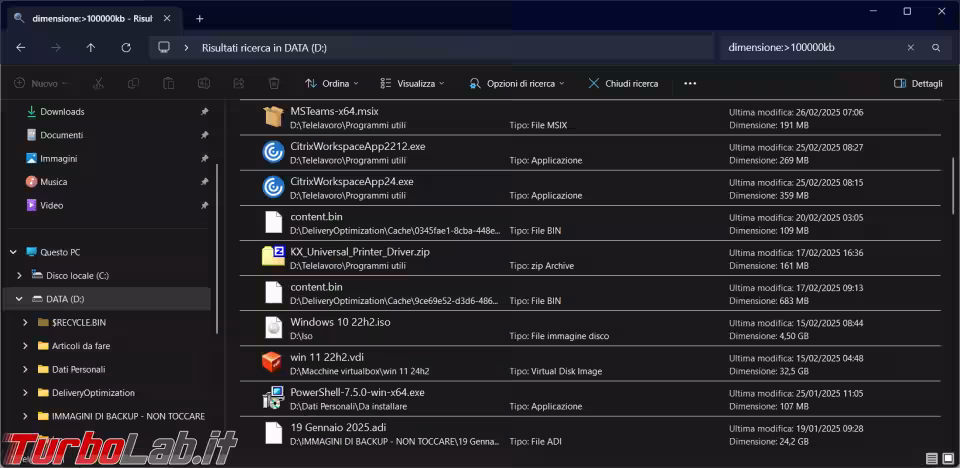This screenshot has width=960, height=468.
Task: Click the zip archive icon of KX driver
Action: tap(273, 257)
